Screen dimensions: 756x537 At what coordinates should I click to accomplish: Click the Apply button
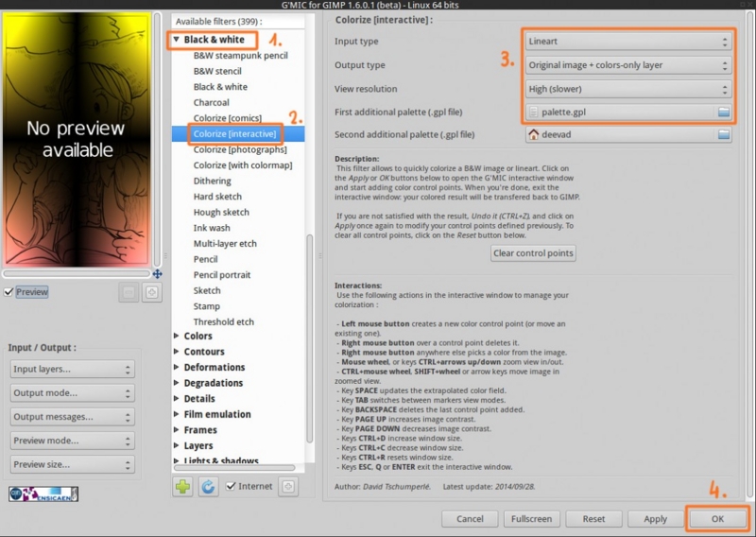click(655, 519)
